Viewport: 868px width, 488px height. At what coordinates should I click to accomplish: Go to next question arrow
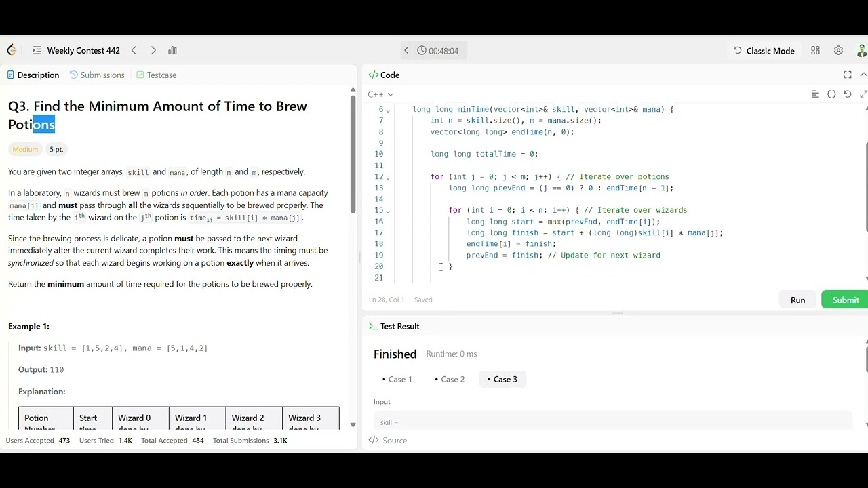pos(153,50)
